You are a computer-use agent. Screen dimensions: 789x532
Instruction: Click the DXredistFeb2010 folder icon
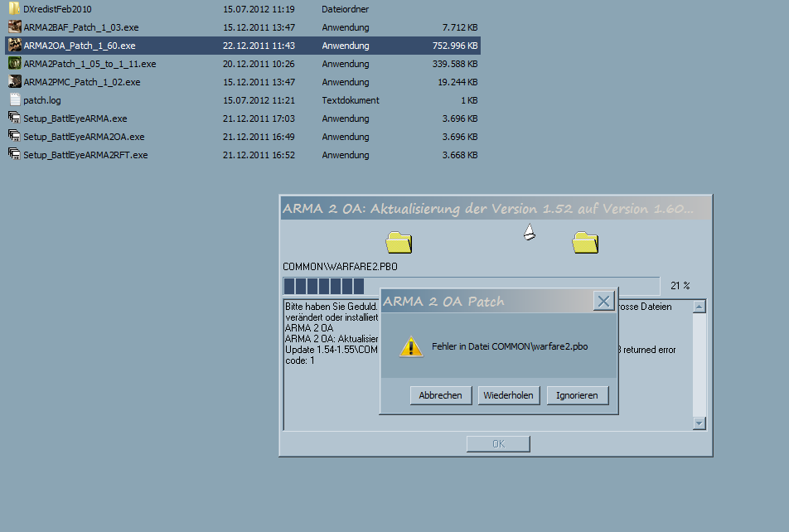coord(15,8)
